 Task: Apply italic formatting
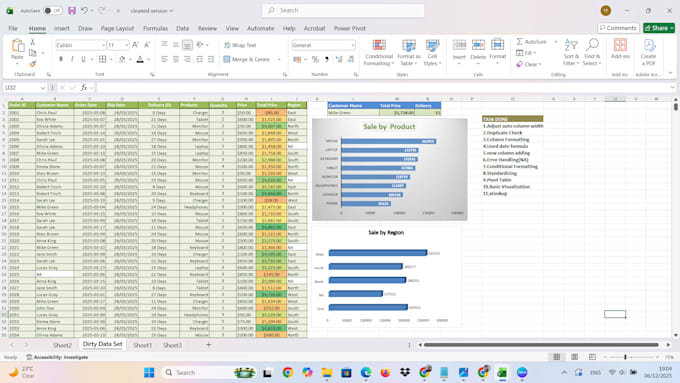[x=72, y=59]
